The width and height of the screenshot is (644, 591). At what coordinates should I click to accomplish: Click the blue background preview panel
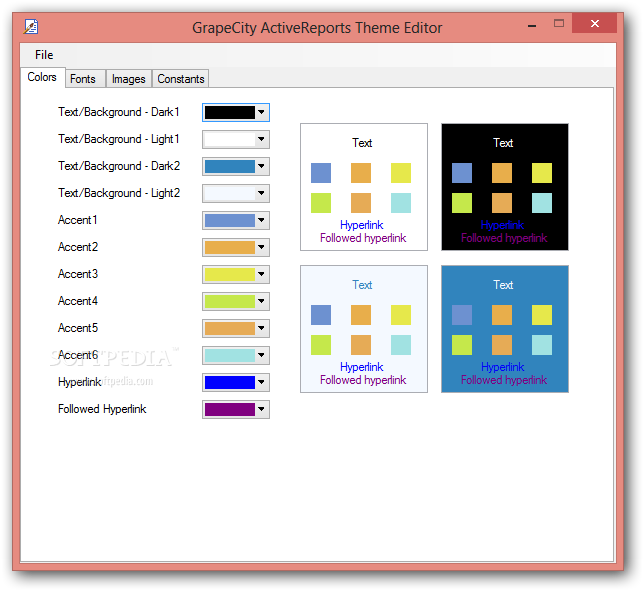tap(505, 329)
